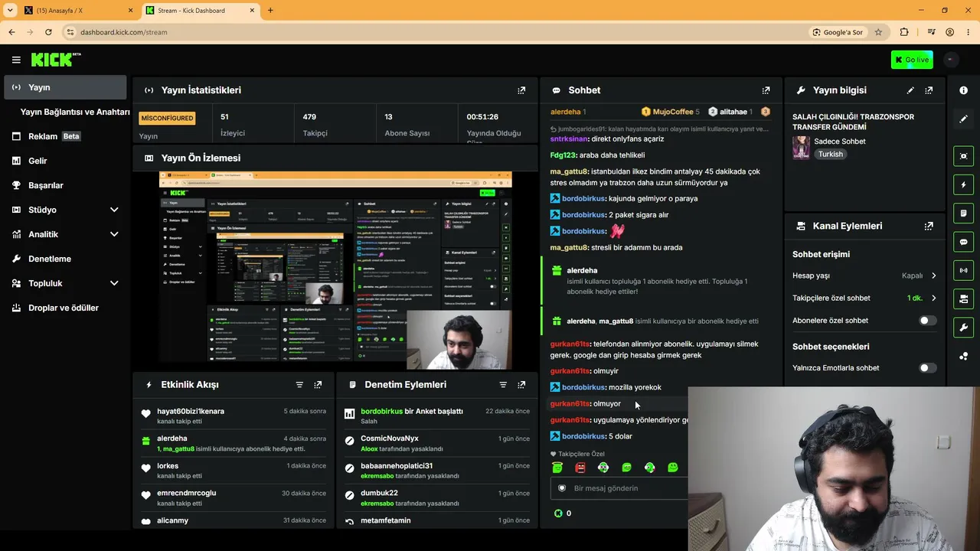Toggle Yalnızca Emotlarla sohbet switch
Image resolution: width=980 pixels, height=551 pixels.
927,368
